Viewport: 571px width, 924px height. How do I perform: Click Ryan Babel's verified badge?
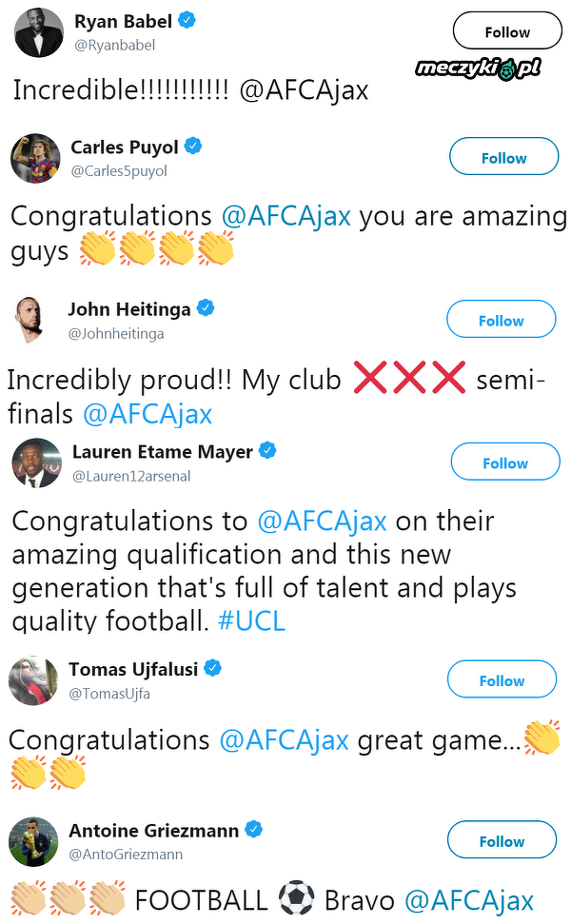pyautogui.click(x=187, y=20)
